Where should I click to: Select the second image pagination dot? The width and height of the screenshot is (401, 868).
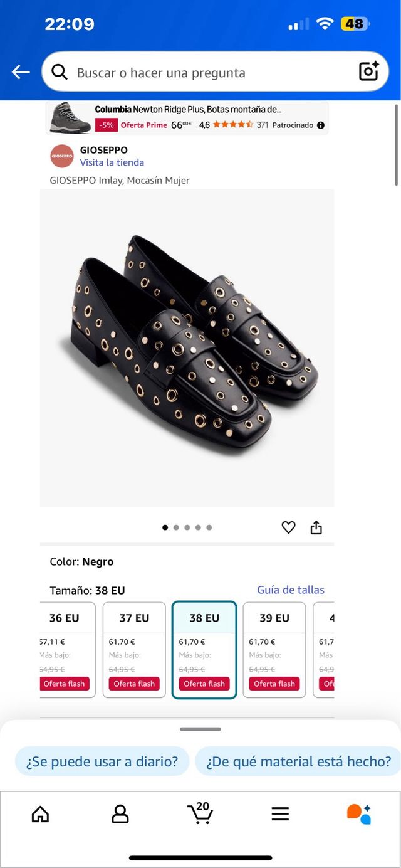[x=176, y=527]
